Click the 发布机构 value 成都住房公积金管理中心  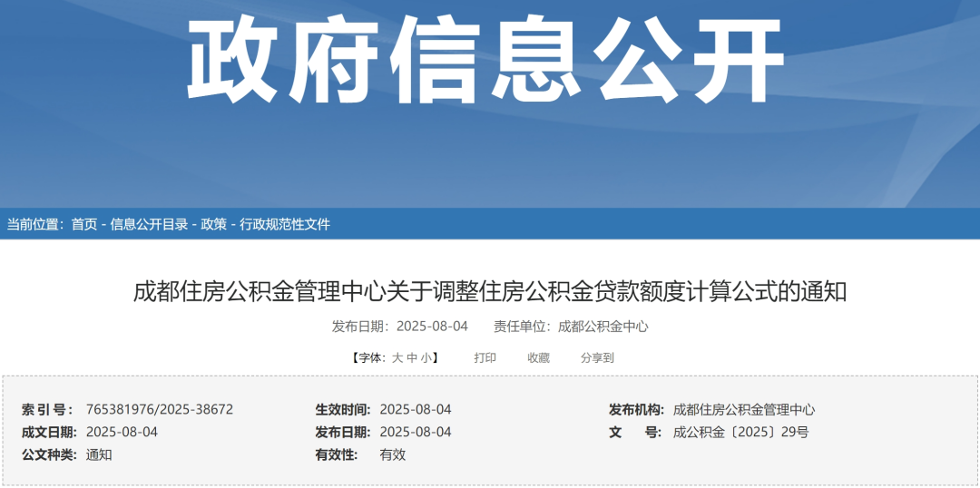point(744,410)
